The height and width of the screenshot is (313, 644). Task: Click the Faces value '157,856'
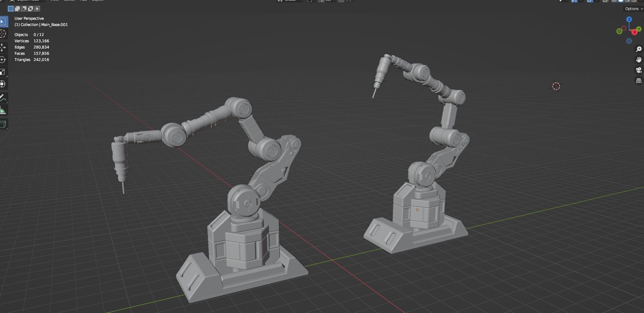[x=41, y=53]
